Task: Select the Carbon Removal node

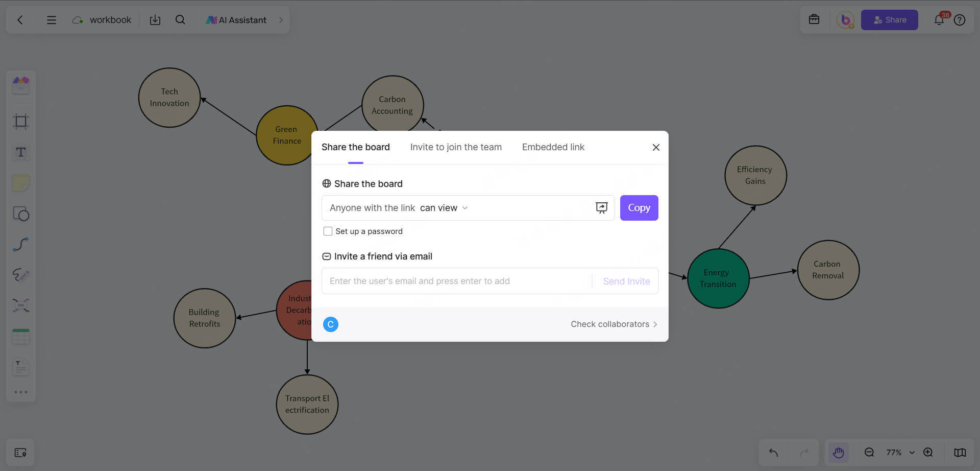Action: (828, 270)
